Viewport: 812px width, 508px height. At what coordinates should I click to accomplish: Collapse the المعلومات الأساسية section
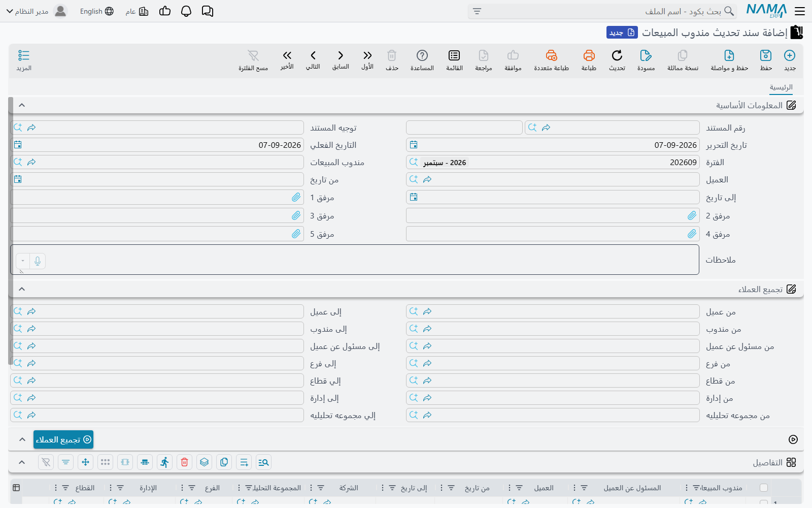22,105
